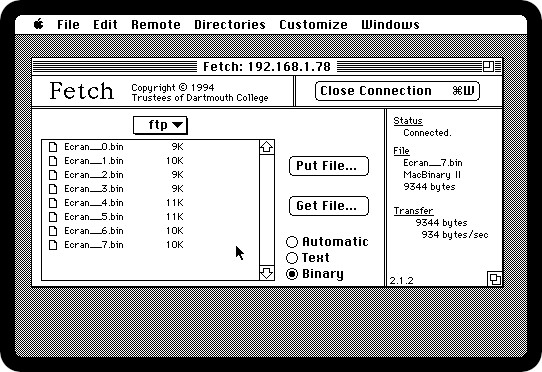Open the Customize menu
Screen dimensions: 542x372
click(x=314, y=25)
